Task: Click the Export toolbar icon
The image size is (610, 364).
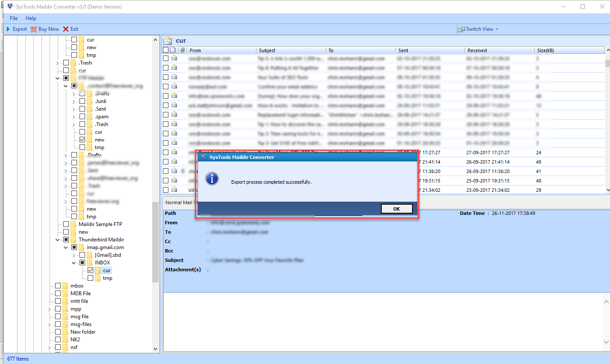Action: click(8, 29)
